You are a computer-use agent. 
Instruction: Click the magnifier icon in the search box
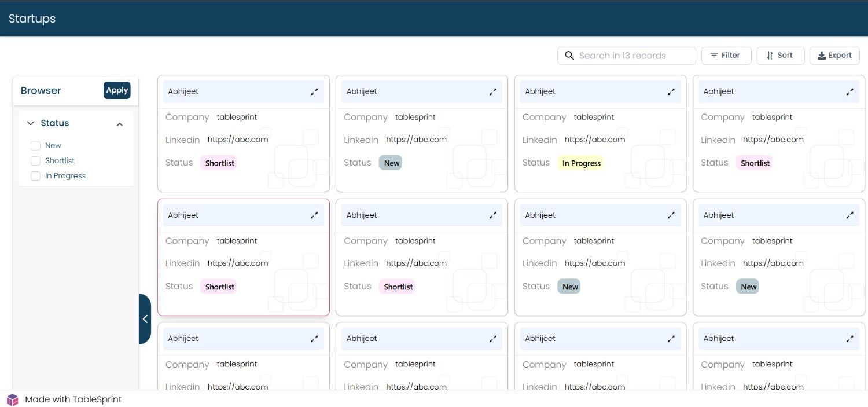(569, 56)
